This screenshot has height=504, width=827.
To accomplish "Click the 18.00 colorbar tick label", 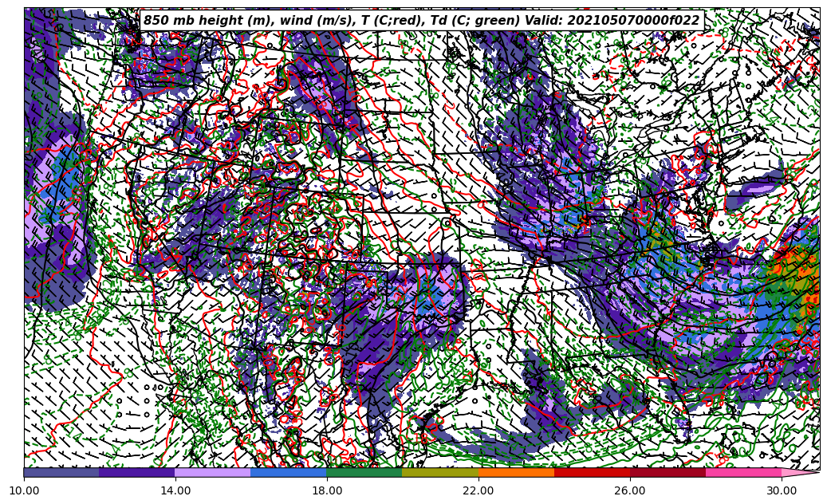I will tap(327, 490).
